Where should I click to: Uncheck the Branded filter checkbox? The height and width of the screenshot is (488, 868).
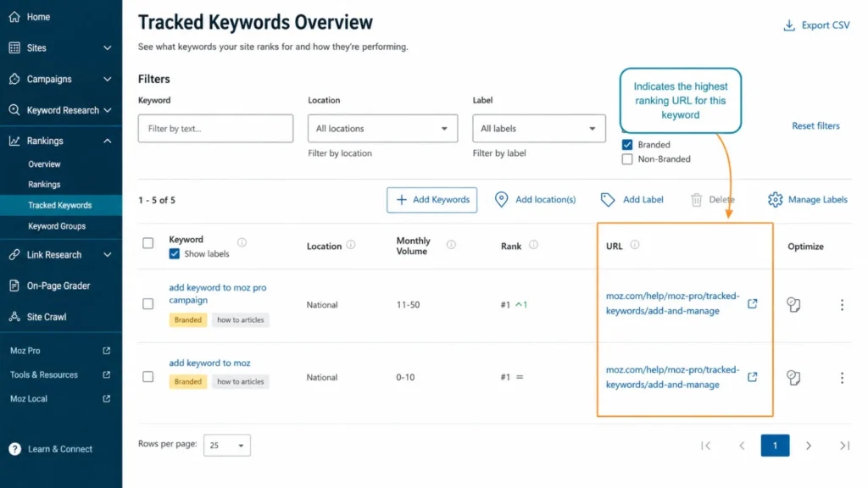point(627,144)
